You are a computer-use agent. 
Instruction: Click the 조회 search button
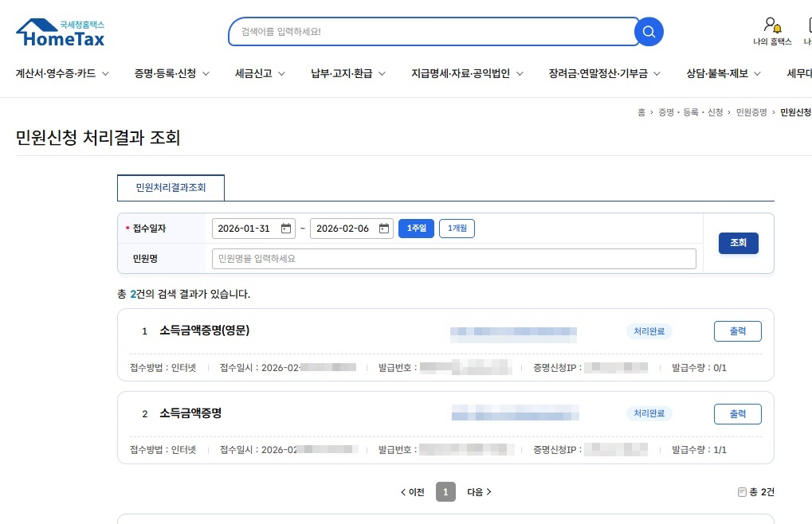pos(738,243)
